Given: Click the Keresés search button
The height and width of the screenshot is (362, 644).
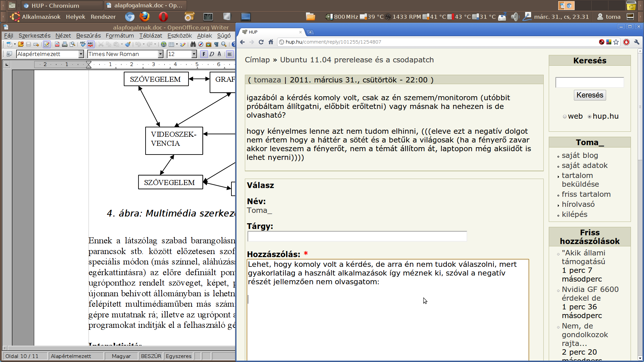Looking at the screenshot, I should 590,95.
